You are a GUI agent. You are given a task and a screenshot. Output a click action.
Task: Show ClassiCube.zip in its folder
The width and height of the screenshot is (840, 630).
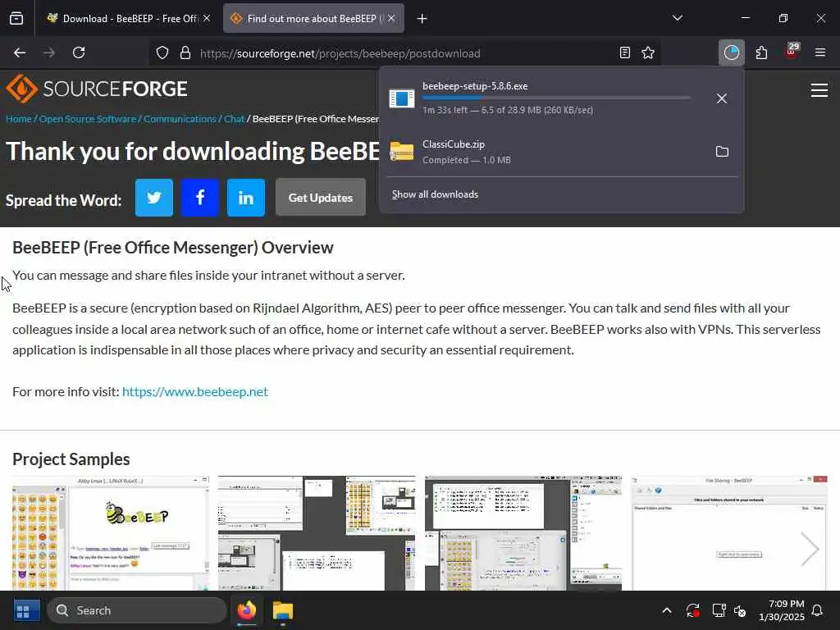pos(722,152)
